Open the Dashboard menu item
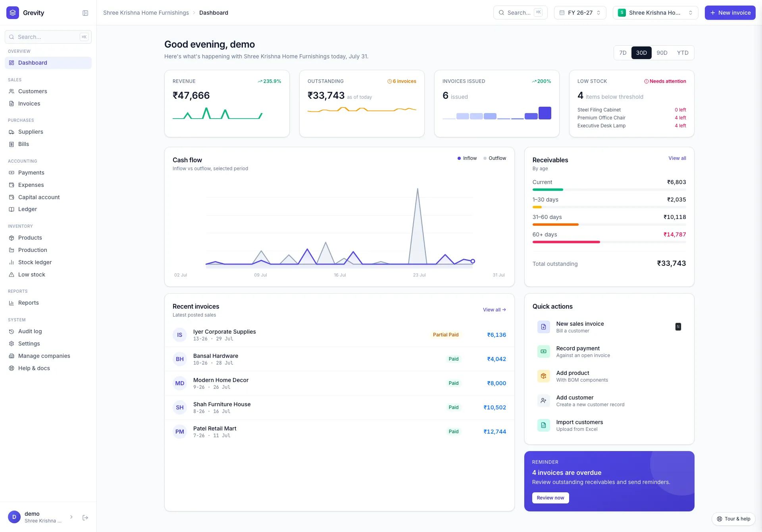Viewport: 762px width, 532px height. tap(48, 63)
